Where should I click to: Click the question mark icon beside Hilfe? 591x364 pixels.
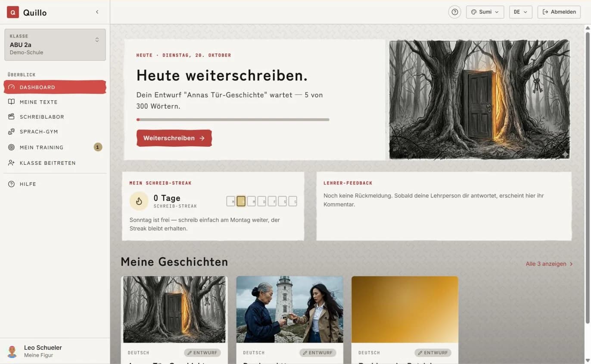coord(11,184)
